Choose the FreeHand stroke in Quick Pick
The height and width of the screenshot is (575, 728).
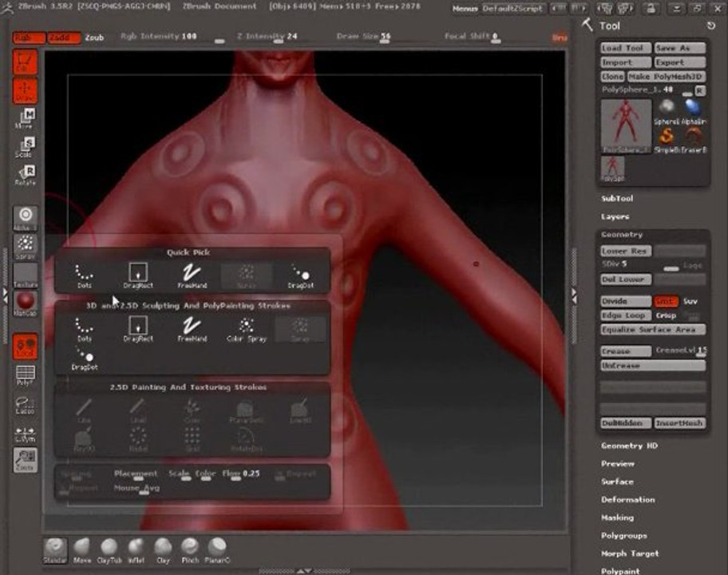(x=192, y=276)
